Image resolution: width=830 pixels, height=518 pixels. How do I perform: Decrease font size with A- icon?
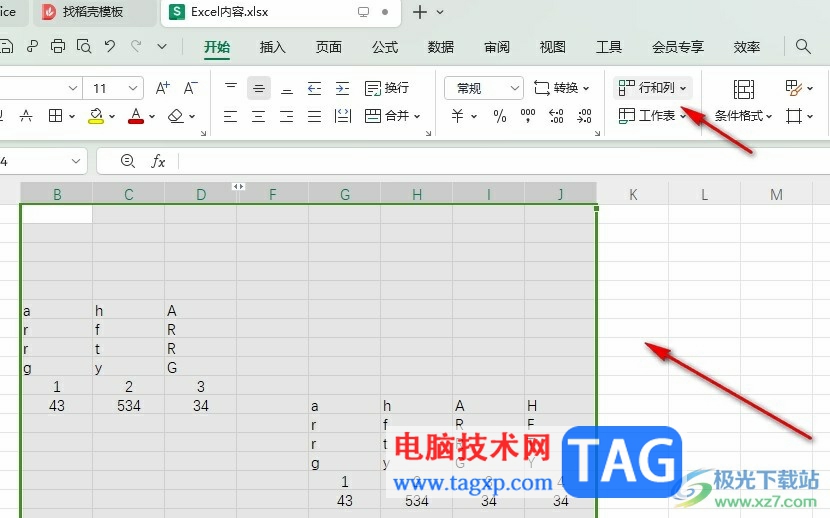[191, 88]
